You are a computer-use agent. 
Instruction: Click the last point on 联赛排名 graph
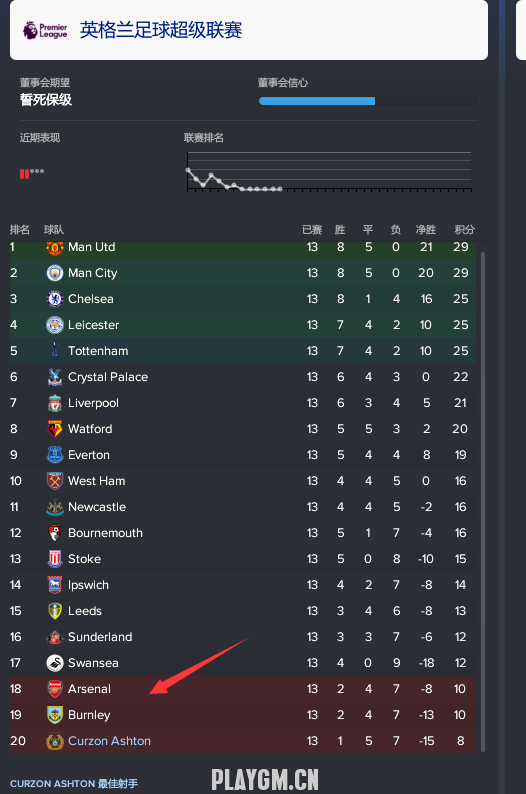click(280, 189)
